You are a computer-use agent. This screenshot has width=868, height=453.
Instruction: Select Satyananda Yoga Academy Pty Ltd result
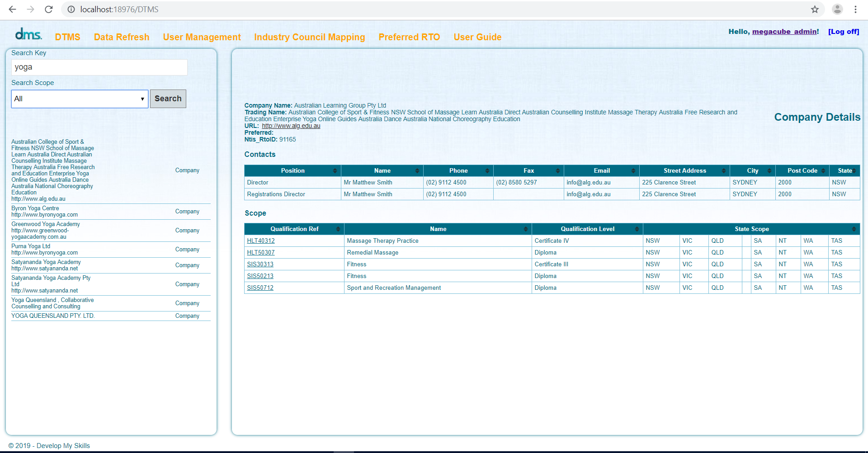[x=111, y=284]
